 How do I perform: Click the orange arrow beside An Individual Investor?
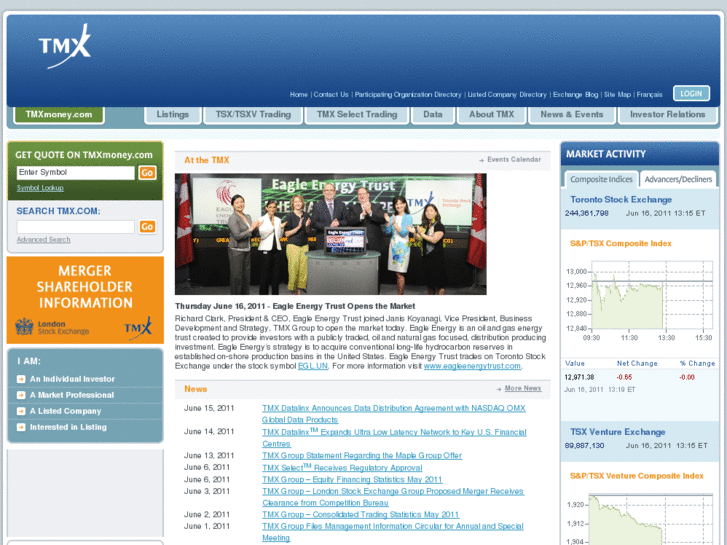click(21, 379)
